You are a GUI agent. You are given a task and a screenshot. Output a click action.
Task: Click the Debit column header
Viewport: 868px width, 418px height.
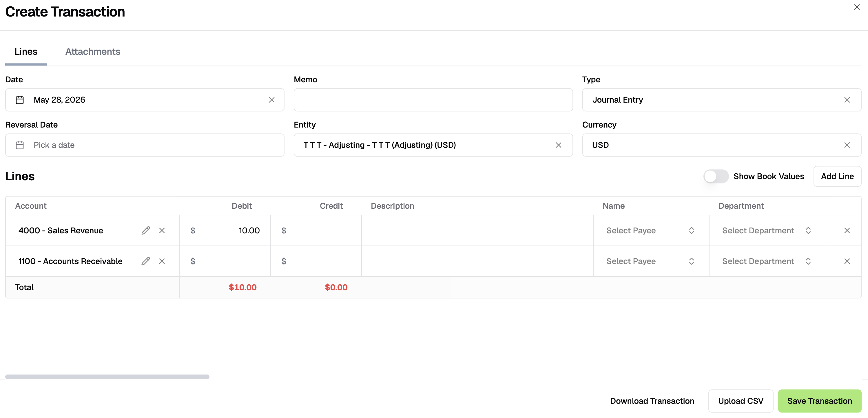pyautogui.click(x=242, y=206)
